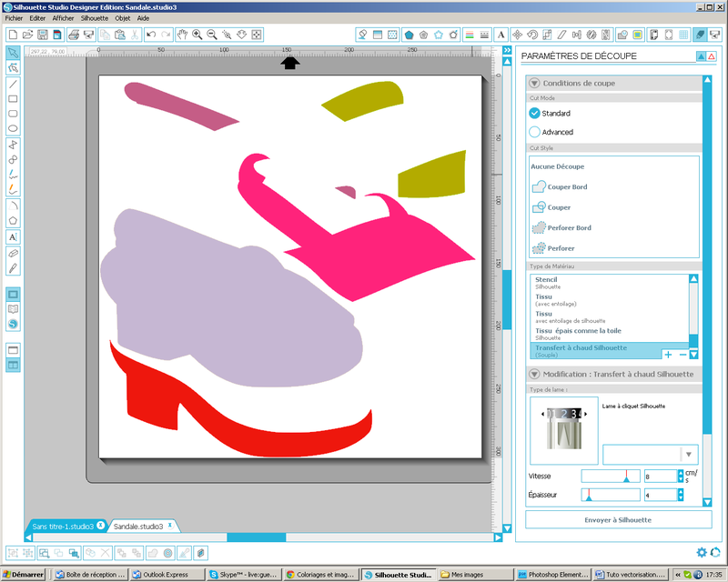Image resolution: width=728 pixels, height=582 pixels.
Task: Click the Print icon in toolbar
Action: click(74, 35)
